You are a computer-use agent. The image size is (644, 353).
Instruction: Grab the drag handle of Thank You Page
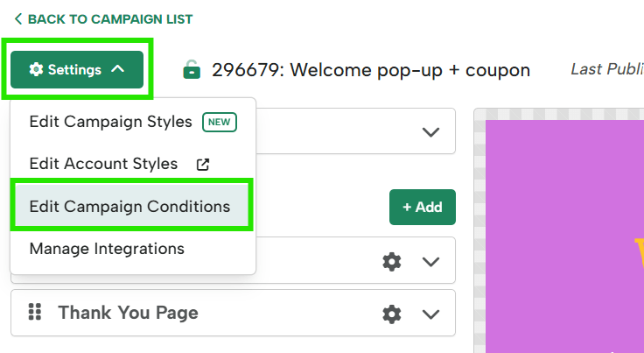coord(35,312)
